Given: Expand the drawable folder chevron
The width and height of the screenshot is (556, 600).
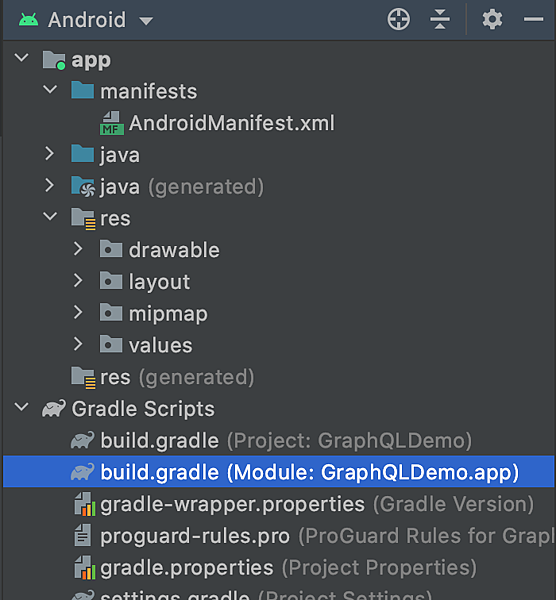Looking at the screenshot, I should [x=78, y=249].
